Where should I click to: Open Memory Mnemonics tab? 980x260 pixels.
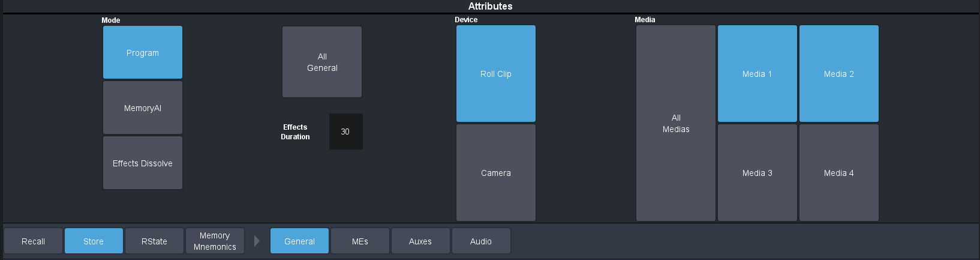coord(215,241)
